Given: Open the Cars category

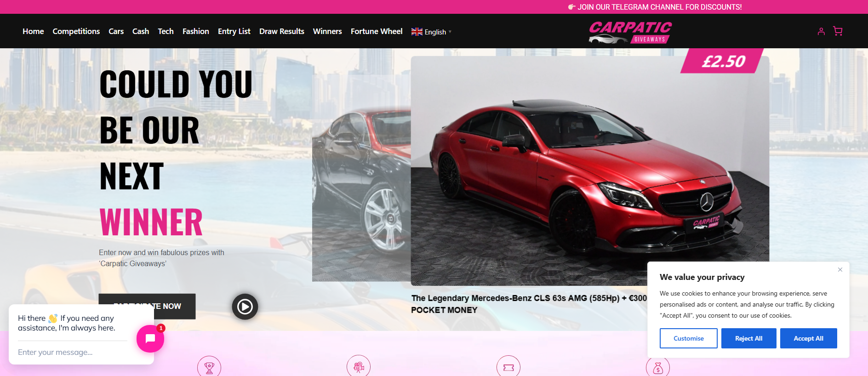Looking at the screenshot, I should 116,31.
